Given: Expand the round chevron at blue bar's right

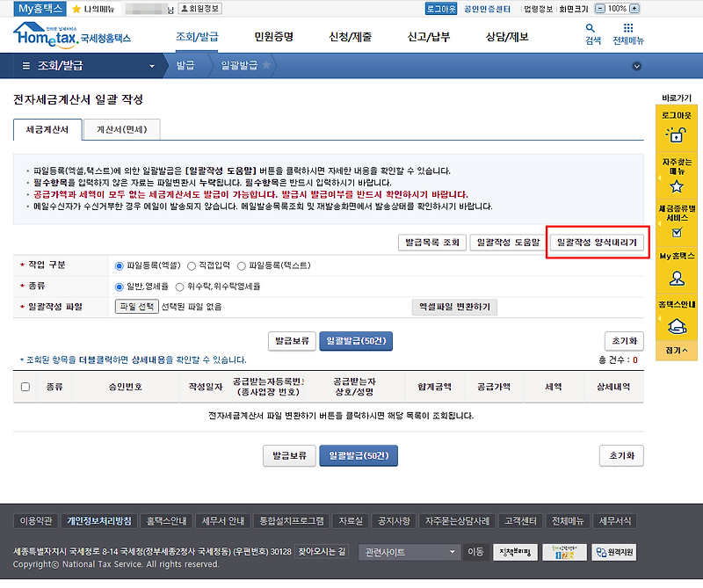Looking at the screenshot, I should [x=636, y=67].
